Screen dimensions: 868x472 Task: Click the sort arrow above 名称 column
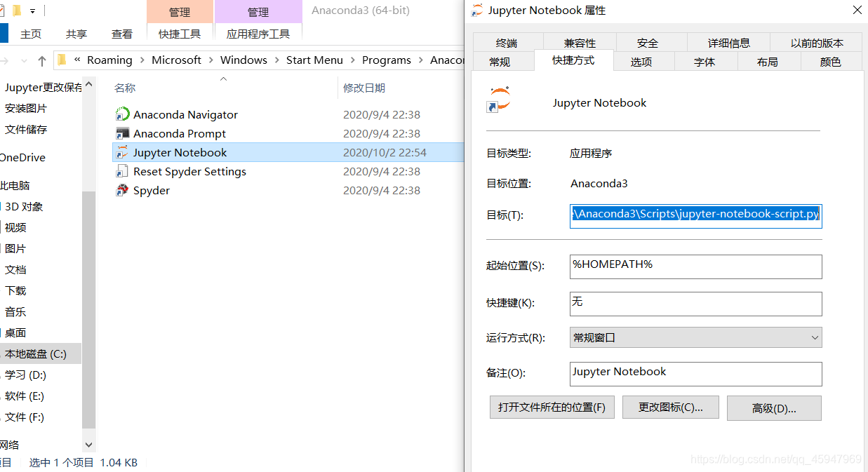point(223,79)
